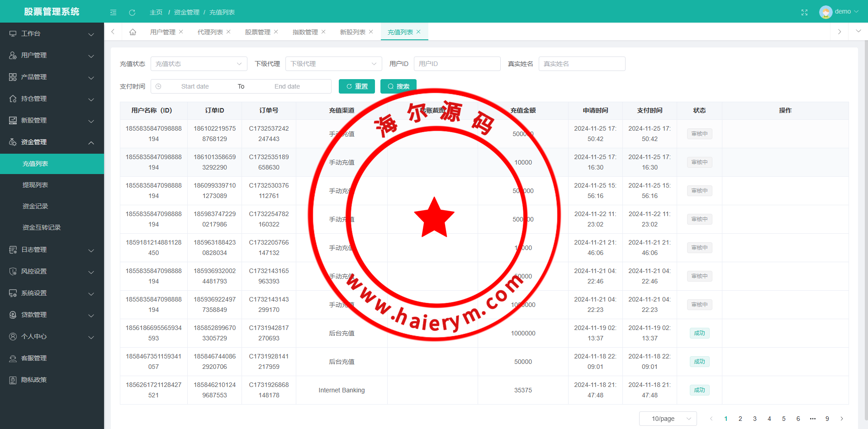Image resolution: width=868 pixels, height=429 pixels.
Task: Switch to the 股票管理 tab
Action: click(257, 32)
